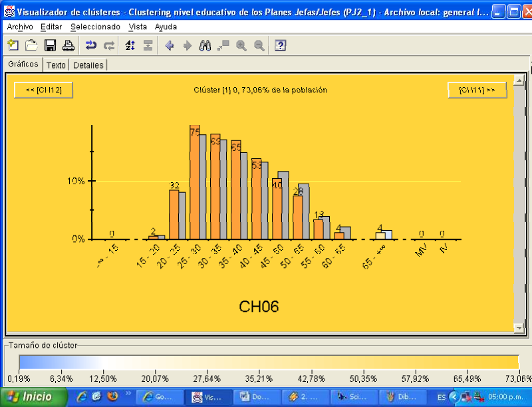Viewport: 532px width, 407px height.
Task: Open the Archivo menu
Action: tap(20, 27)
